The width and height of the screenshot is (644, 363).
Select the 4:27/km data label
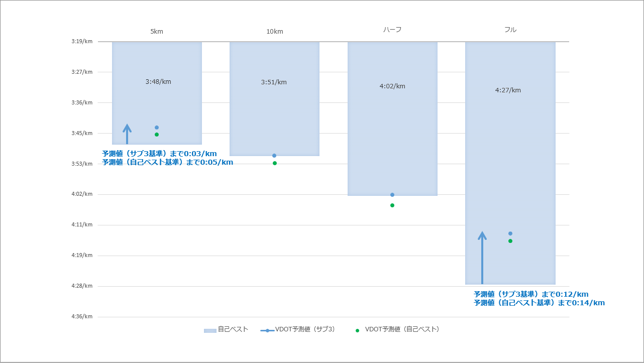coord(508,90)
